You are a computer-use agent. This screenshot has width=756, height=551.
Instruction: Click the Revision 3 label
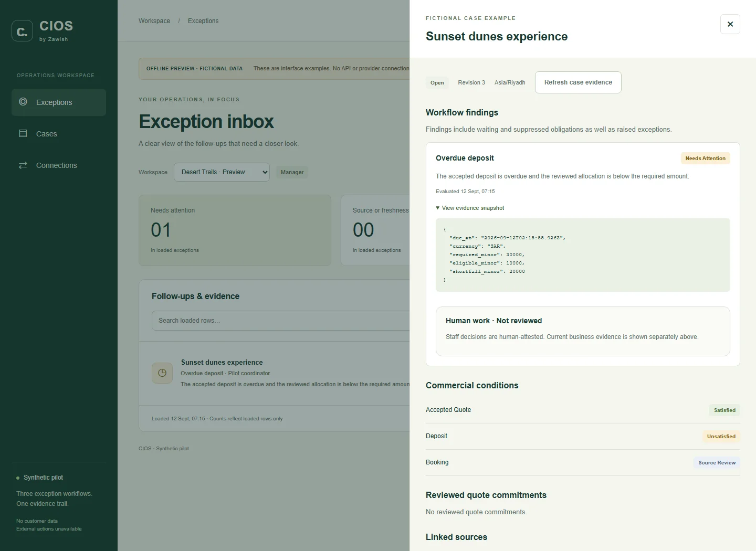471,82
